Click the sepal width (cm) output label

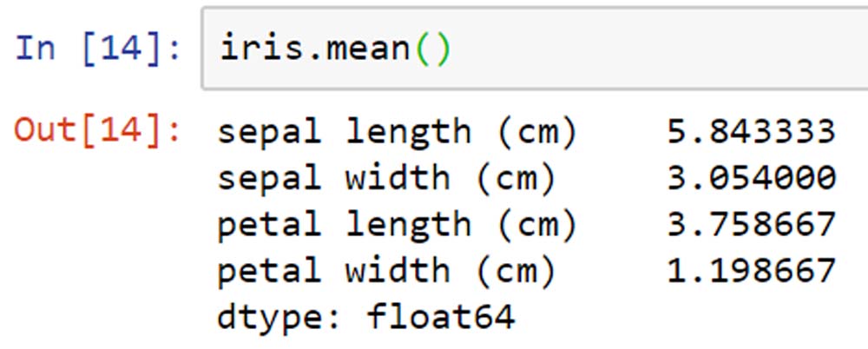386,178
